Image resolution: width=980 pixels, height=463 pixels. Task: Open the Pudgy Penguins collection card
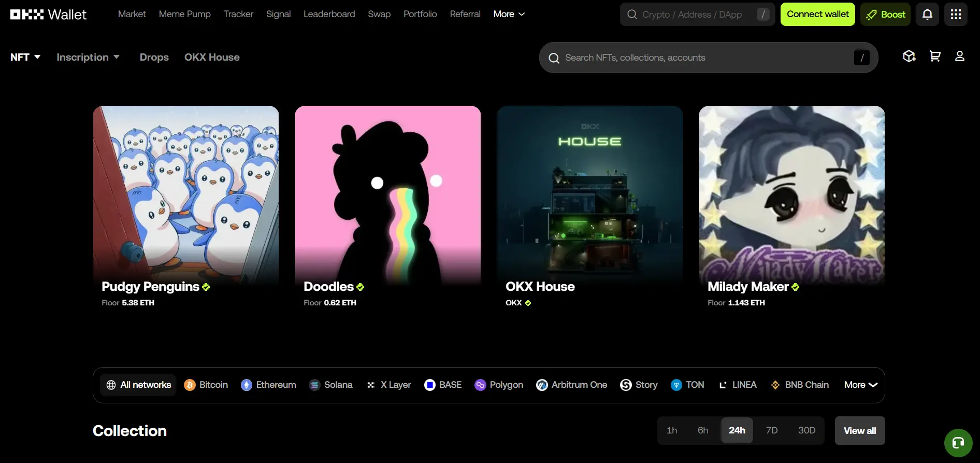(185, 207)
